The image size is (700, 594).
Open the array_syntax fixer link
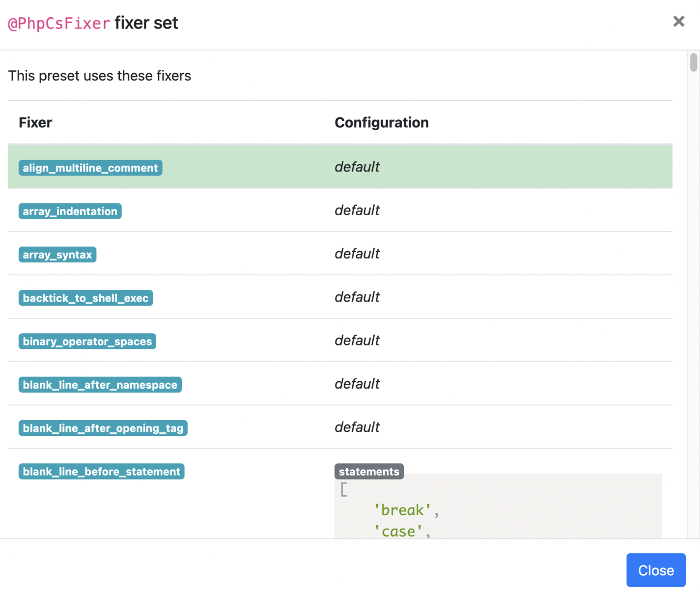[57, 254]
